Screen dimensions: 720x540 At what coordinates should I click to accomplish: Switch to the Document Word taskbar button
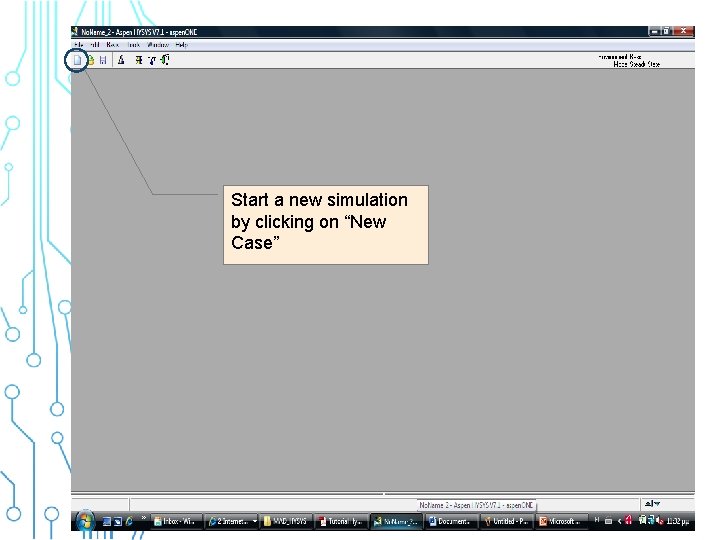coord(451,522)
